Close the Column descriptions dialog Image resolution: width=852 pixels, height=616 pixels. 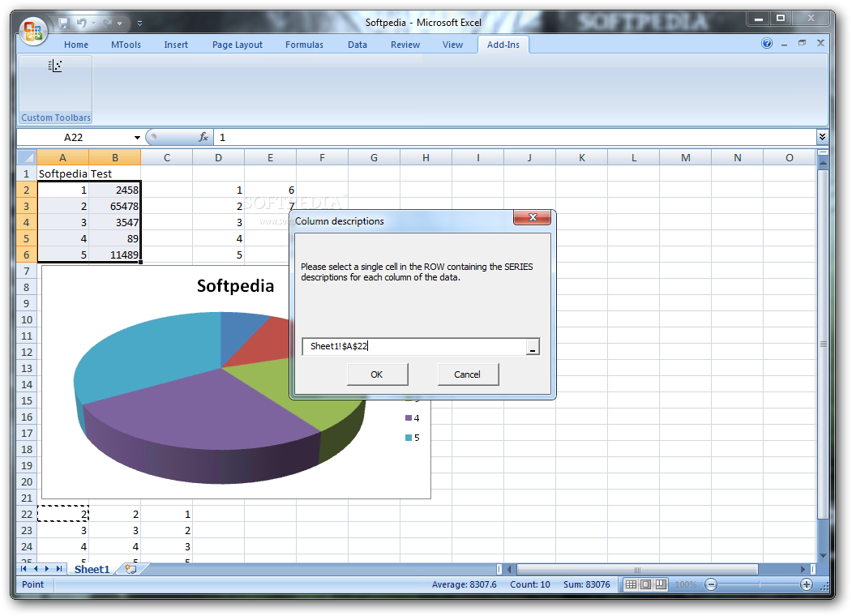(533, 217)
